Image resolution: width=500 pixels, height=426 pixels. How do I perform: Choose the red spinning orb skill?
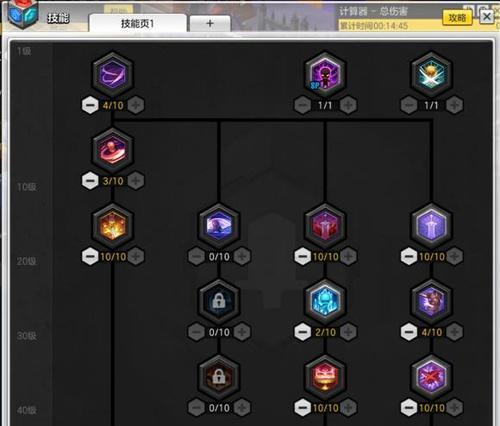coord(113,150)
